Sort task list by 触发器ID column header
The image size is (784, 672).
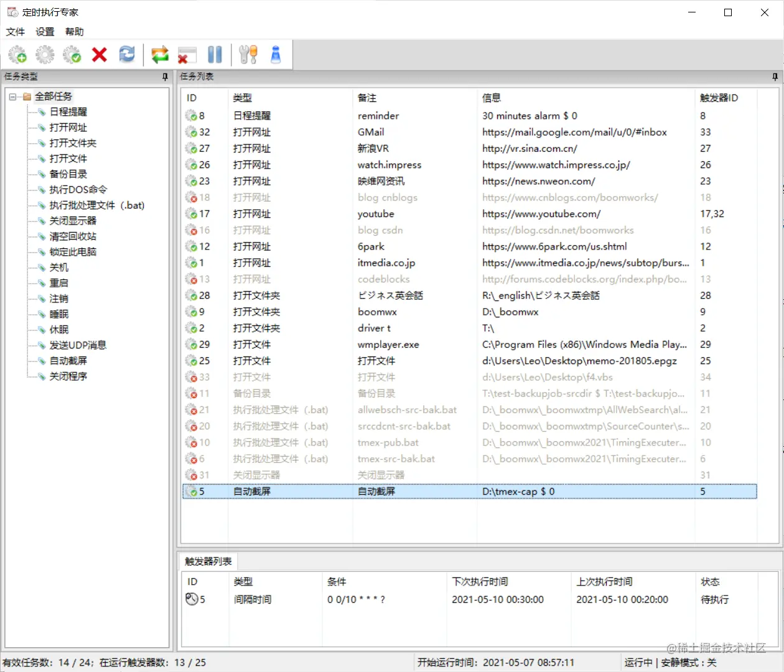[726, 98]
